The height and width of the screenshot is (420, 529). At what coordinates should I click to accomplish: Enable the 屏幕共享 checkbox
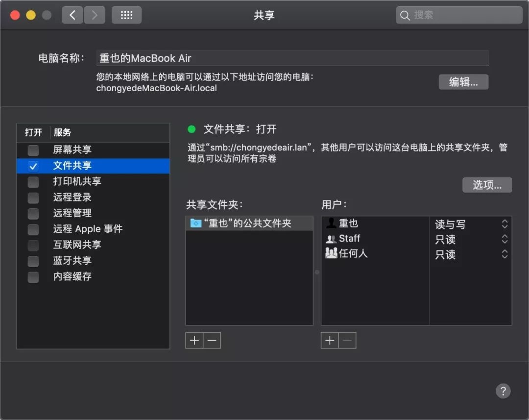point(33,150)
